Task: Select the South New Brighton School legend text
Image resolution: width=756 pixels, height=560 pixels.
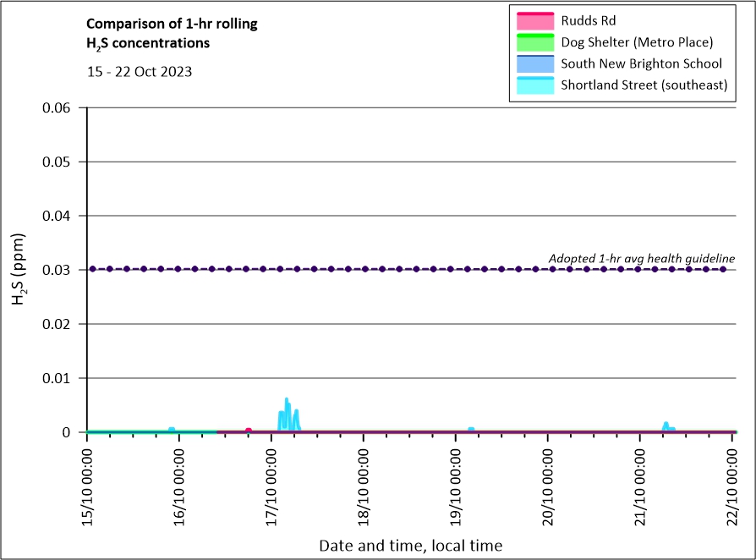Action: click(641, 63)
